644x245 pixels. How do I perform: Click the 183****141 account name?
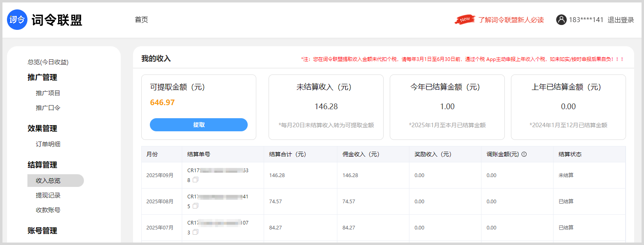(x=586, y=20)
